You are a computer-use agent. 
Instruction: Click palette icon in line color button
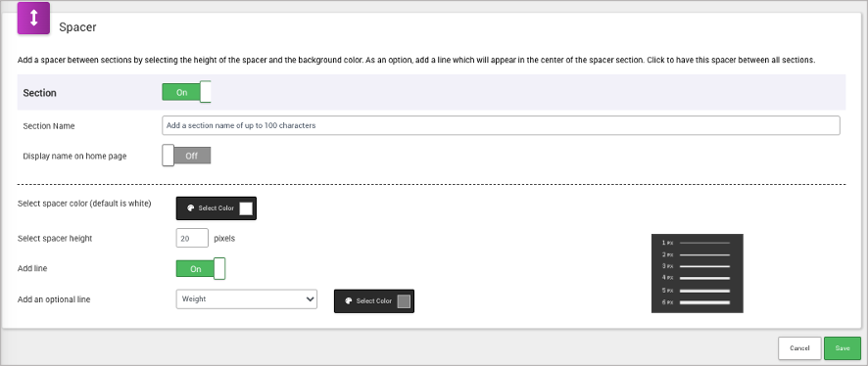(x=349, y=301)
